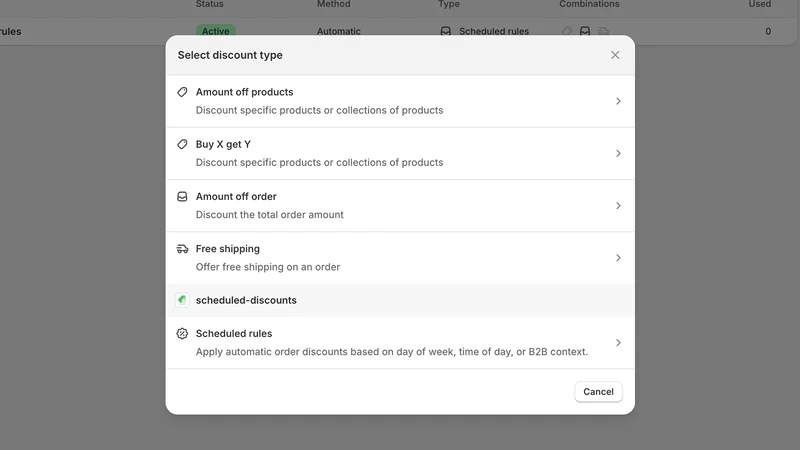
Task: Click the order combination icon in background row
Action: pyautogui.click(x=585, y=31)
